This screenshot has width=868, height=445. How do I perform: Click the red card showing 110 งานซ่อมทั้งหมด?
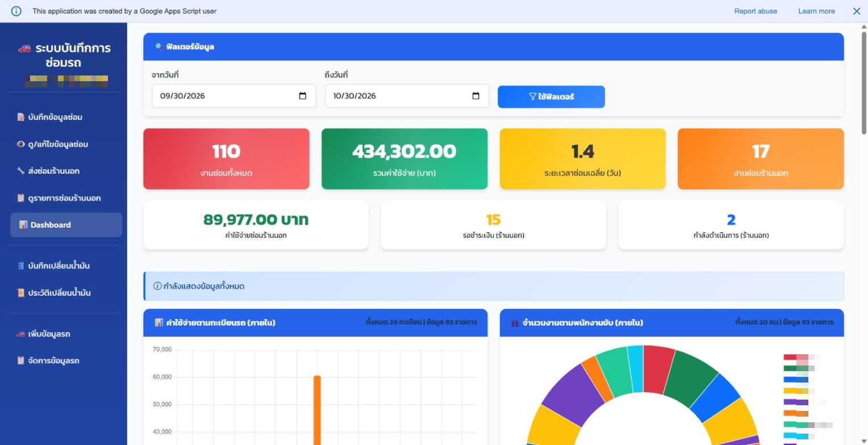point(226,159)
